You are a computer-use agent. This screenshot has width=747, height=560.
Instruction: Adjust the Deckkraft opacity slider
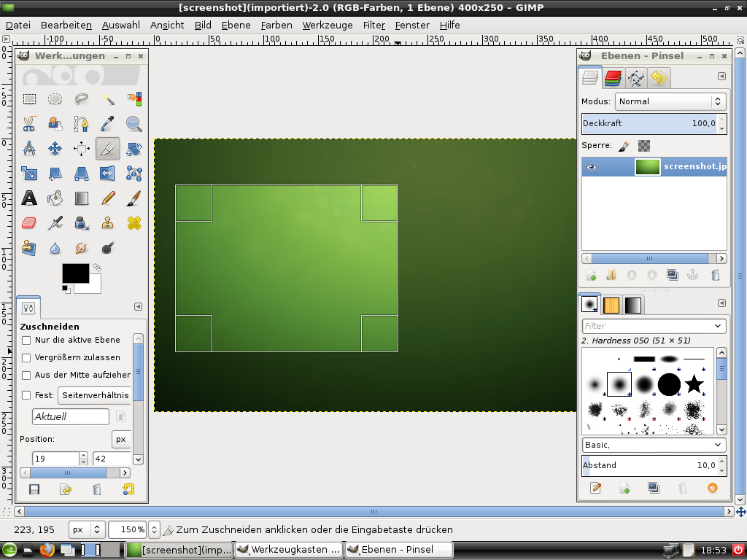coord(649,123)
